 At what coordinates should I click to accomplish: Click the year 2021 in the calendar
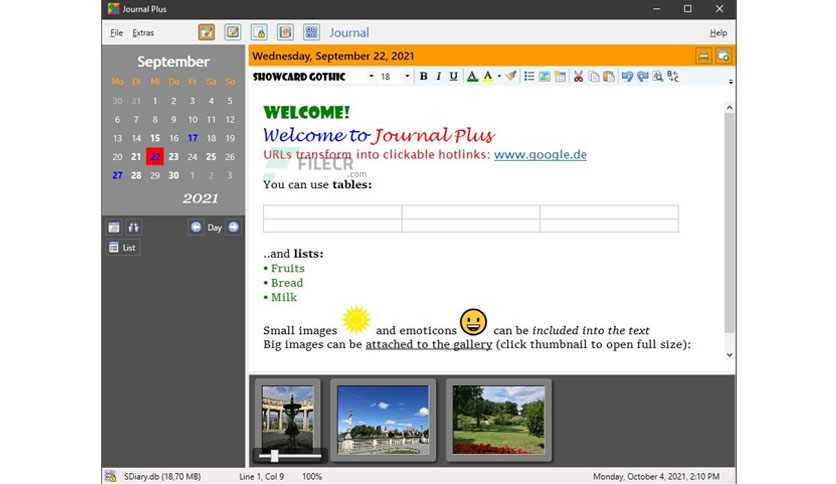[200, 198]
